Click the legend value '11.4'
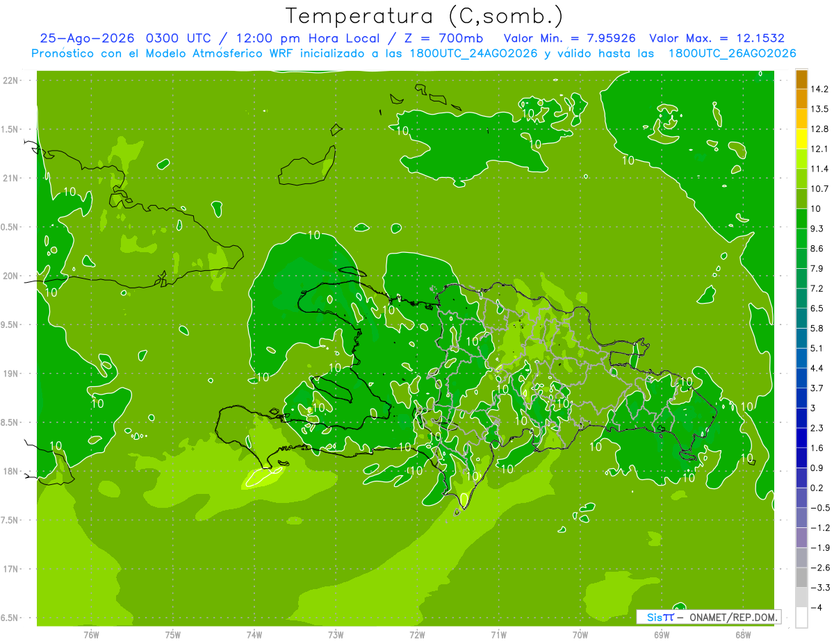This screenshot has width=834, height=644. click(x=819, y=169)
